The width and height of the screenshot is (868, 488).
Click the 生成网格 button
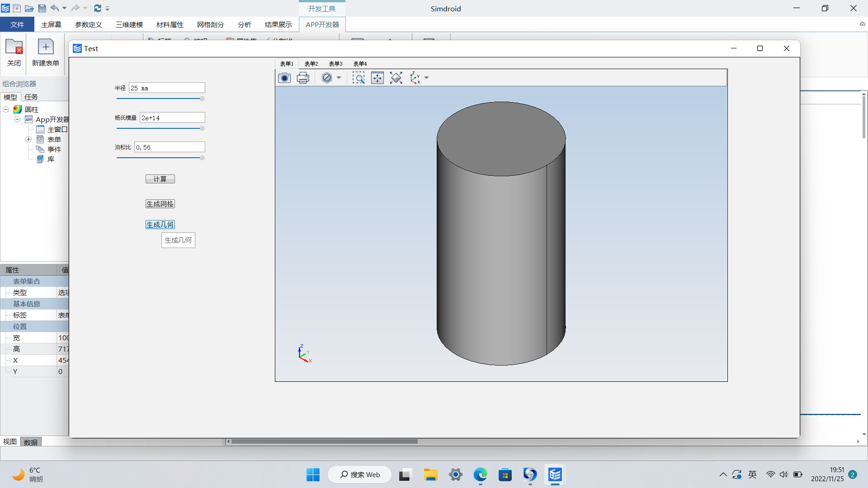tap(160, 204)
